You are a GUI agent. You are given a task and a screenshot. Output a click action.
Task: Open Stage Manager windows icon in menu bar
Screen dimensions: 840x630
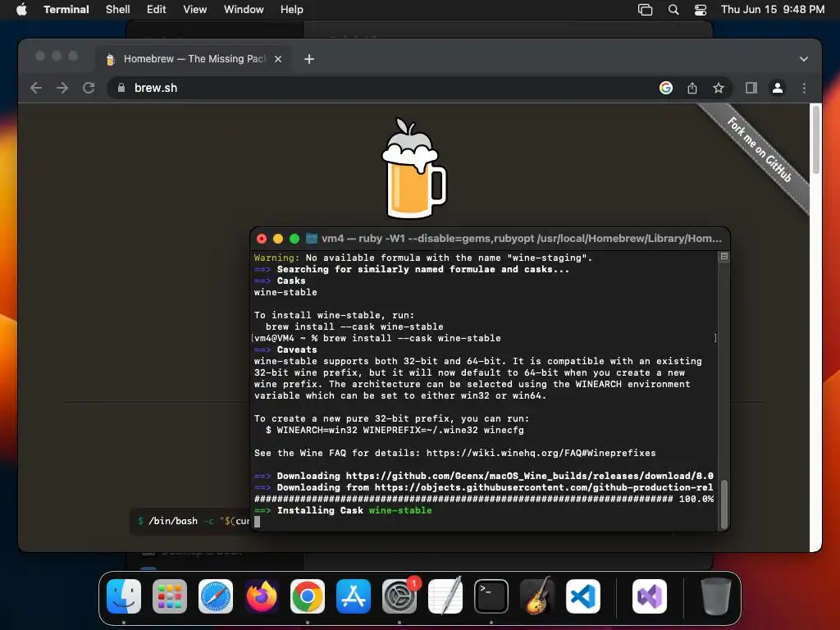(645, 10)
